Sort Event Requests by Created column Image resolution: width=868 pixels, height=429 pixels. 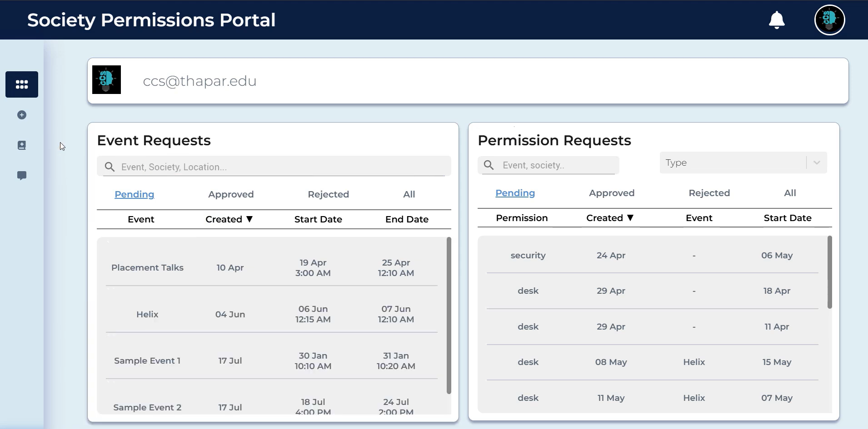(229, 219)
